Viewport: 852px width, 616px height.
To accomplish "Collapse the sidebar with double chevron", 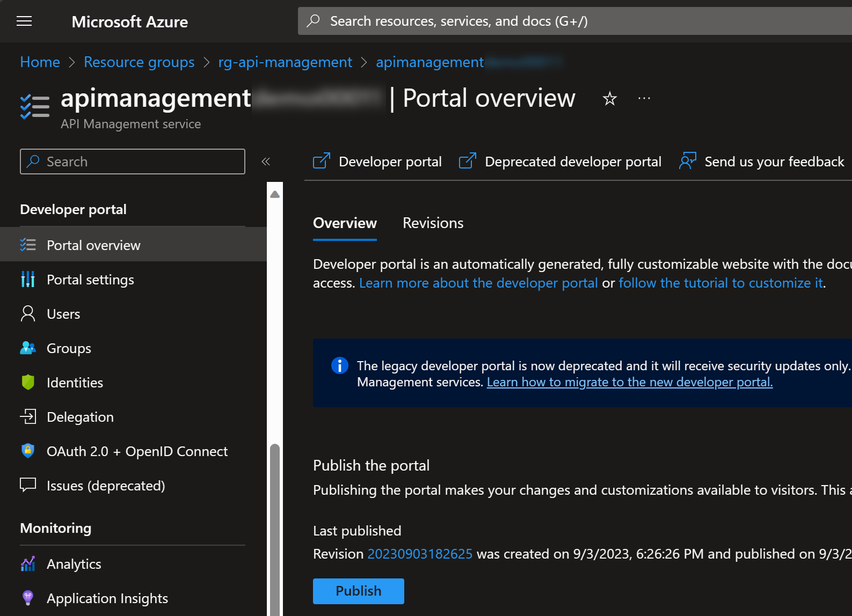I will [x=265, y=162].
